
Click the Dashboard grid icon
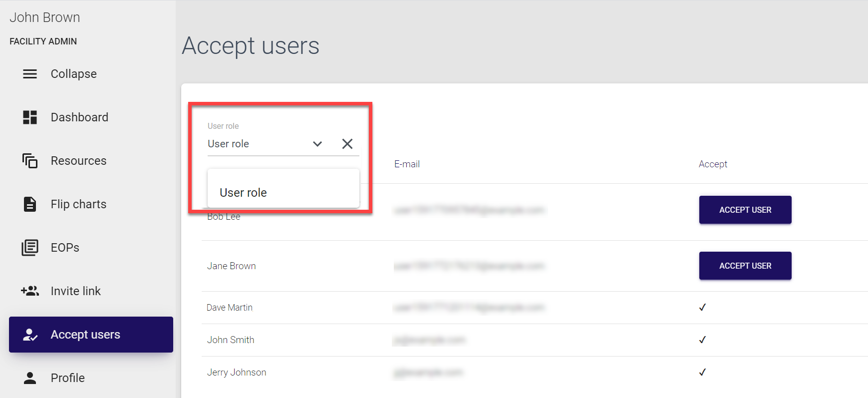tap(30, 117)
